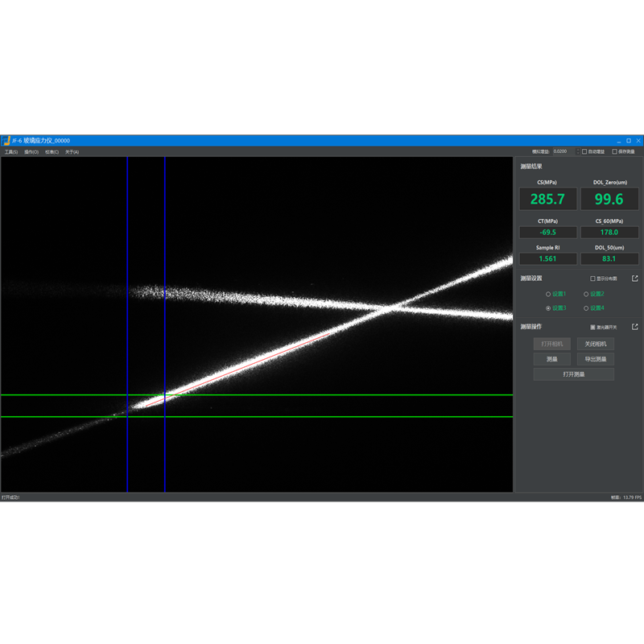The width and height of the screenshot is (644, 644).
Task: Click the 测量结果 section heading
Action: tap(531, 167)
